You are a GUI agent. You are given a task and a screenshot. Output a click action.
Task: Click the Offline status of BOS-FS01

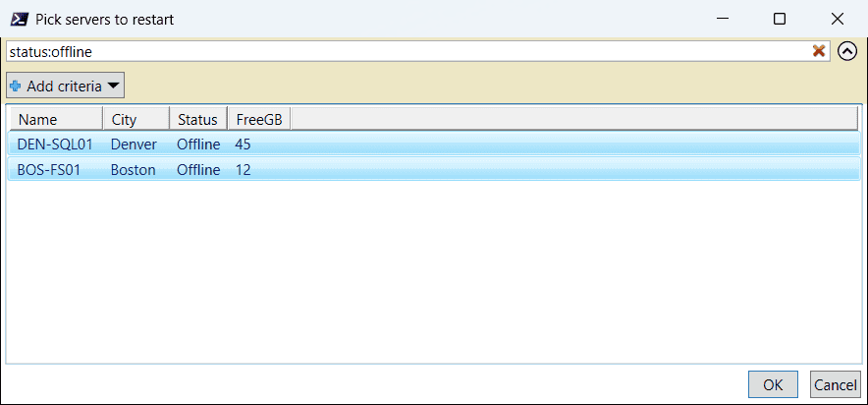click(x=198, y=169)
